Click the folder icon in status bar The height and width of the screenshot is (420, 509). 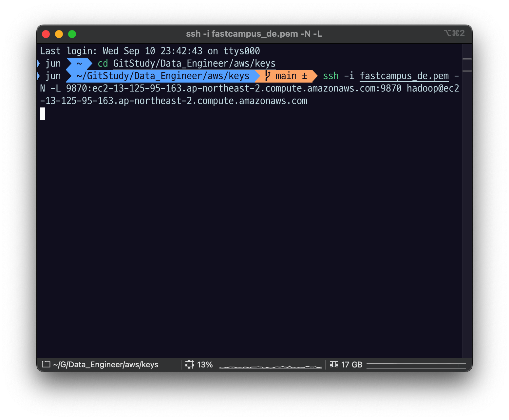point(46,364)
